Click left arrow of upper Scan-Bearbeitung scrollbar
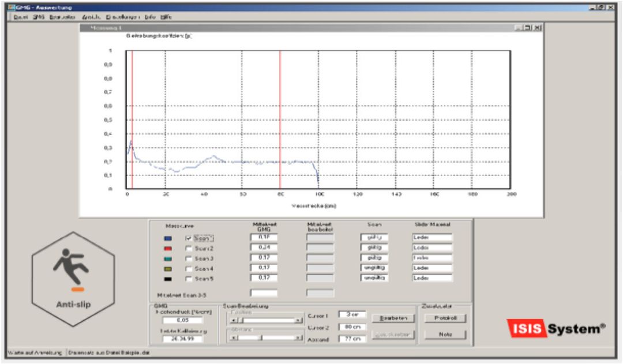623x364 pixels. 233,320
